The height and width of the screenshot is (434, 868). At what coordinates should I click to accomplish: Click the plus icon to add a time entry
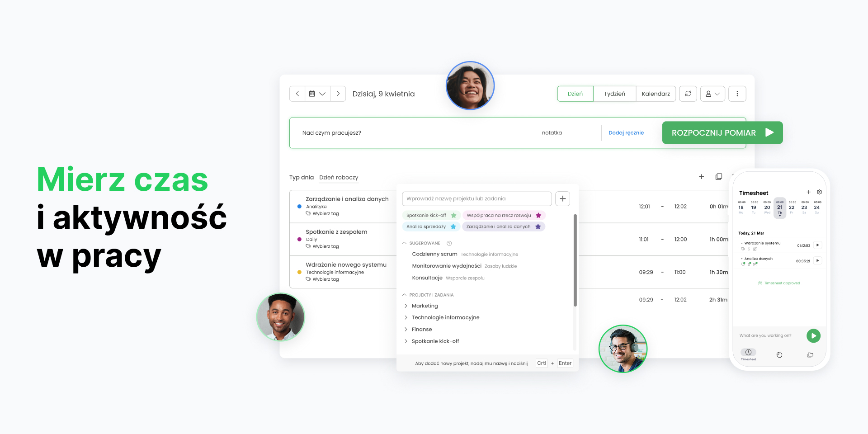tap(701, 177)
